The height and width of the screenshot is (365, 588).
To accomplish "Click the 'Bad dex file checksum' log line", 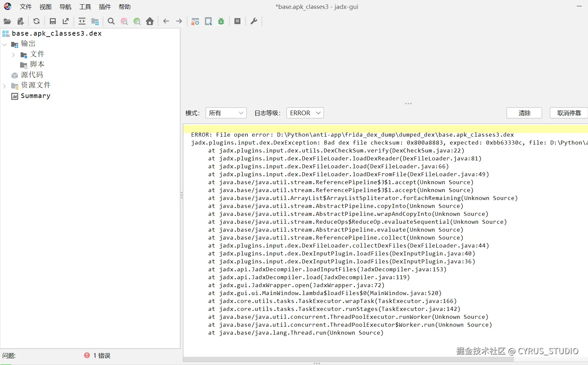I will point(389,143).
